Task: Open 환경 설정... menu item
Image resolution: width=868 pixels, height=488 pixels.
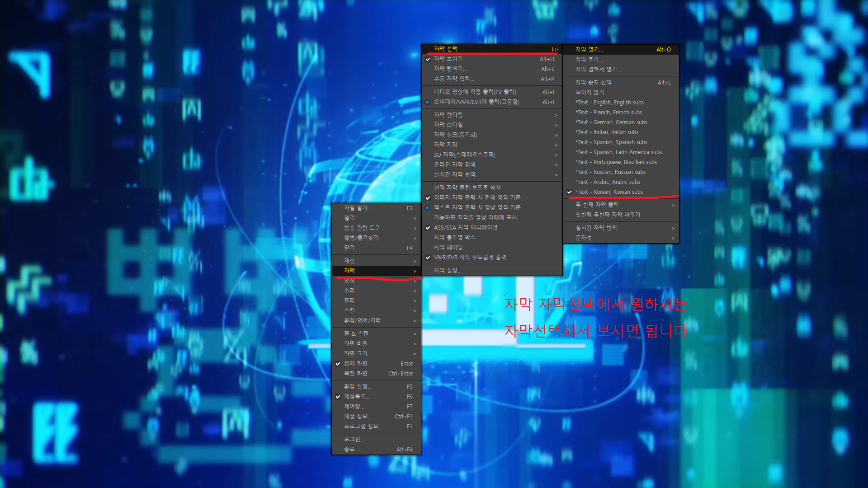Action: pos(358,387)
